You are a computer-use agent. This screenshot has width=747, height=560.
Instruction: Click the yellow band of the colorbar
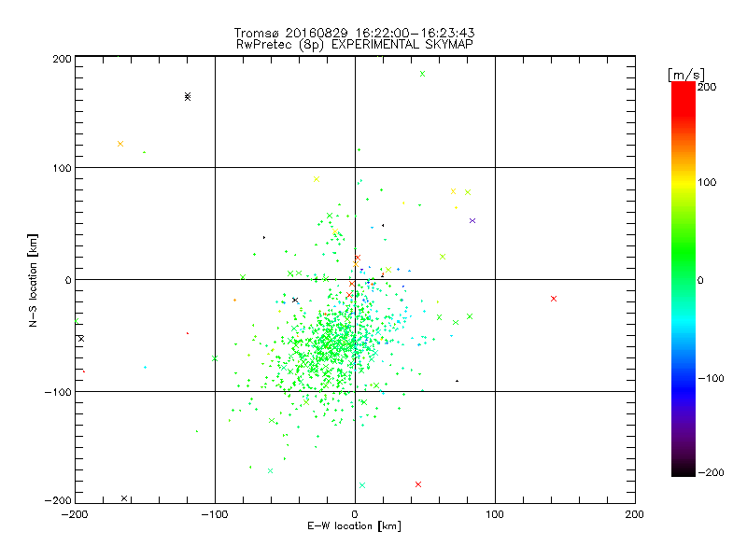[684, 183]
